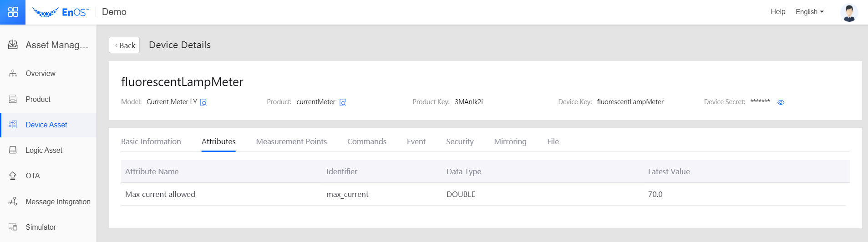Viewport: 868px width, 242px height.
Task: Click the Overview sidebar icon
Action: coord(13,73)
